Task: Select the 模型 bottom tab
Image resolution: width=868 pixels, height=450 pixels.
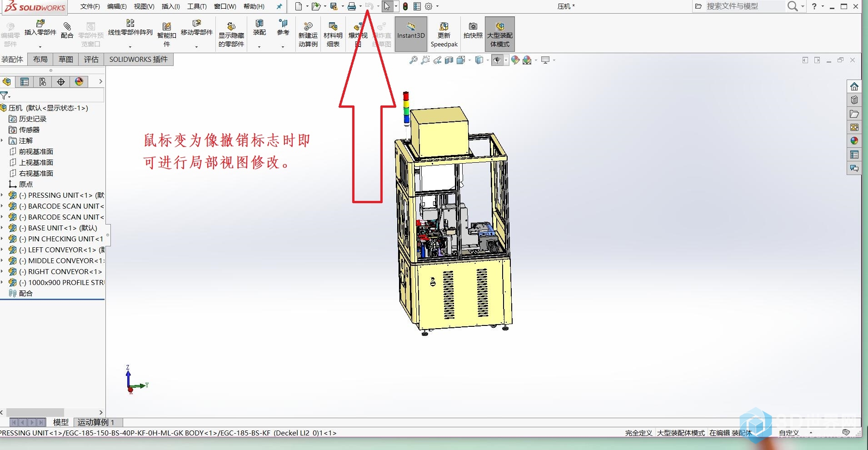Action: pyautogui.click(x=61, y=422)
